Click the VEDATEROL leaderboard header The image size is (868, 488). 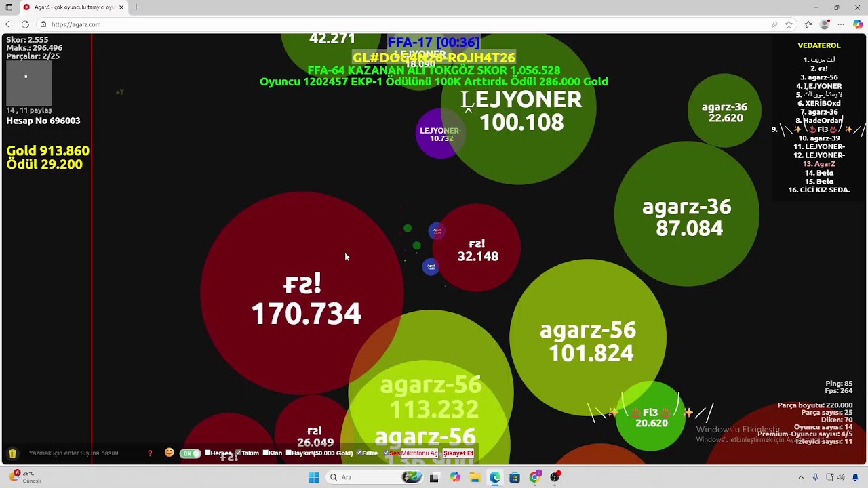[x=819, y=45]
